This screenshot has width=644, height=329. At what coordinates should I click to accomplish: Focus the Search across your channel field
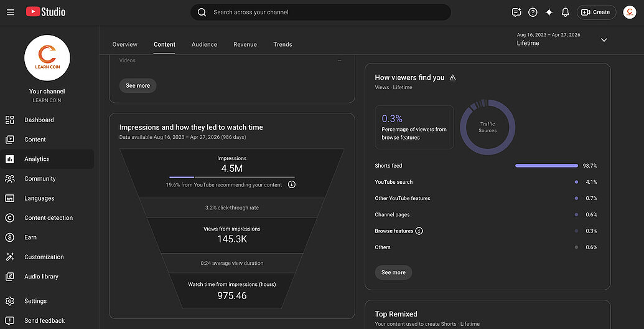[x=320, y=12]
